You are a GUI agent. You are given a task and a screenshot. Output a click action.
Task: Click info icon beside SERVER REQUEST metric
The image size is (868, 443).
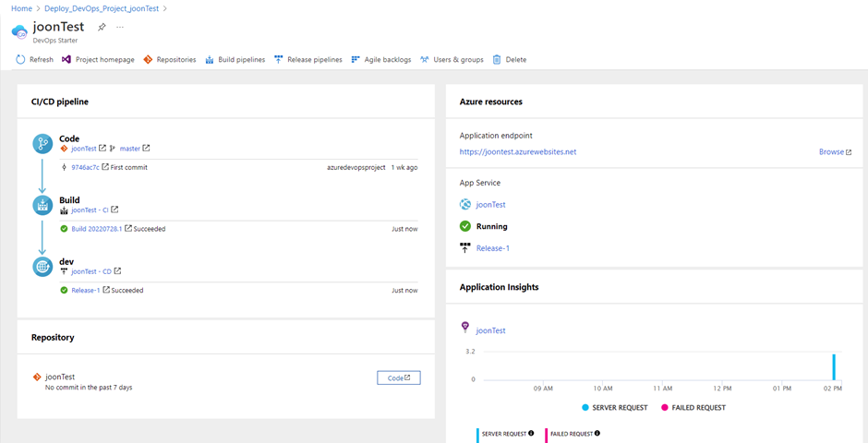[x=531, y=434]
